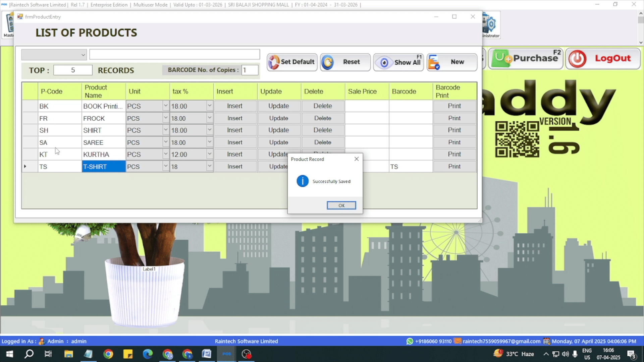Click the Show All eye icon
The image size is (644, 362).
[x=384, y=62]
